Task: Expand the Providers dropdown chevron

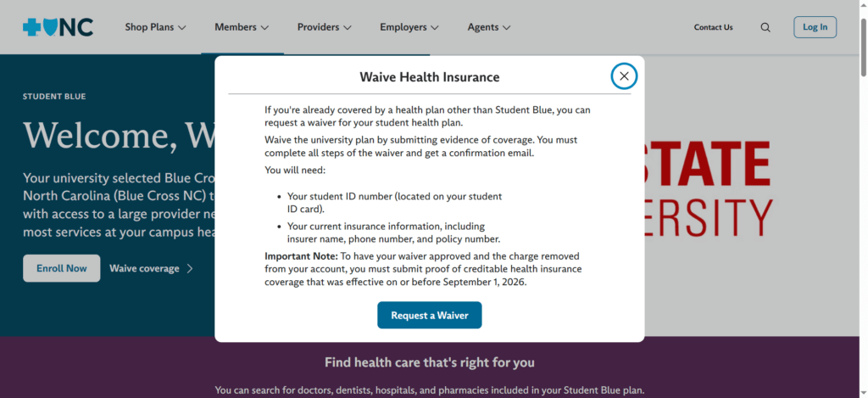Action: (347, 27)
